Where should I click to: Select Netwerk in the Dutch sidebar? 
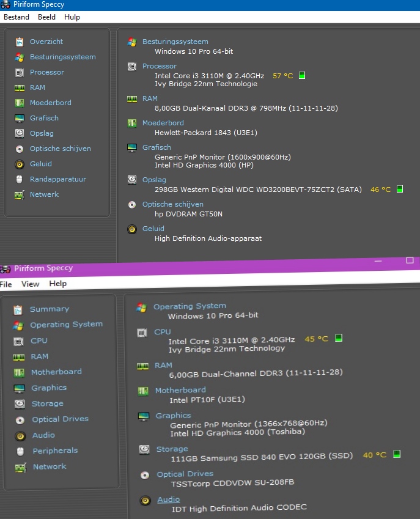pos(45,194)
